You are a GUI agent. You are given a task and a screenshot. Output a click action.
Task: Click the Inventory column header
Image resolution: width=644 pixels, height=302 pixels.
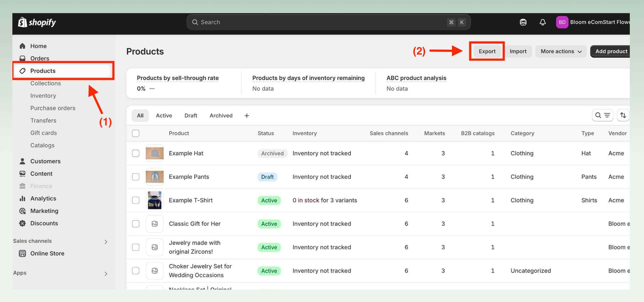pos(304,133)
